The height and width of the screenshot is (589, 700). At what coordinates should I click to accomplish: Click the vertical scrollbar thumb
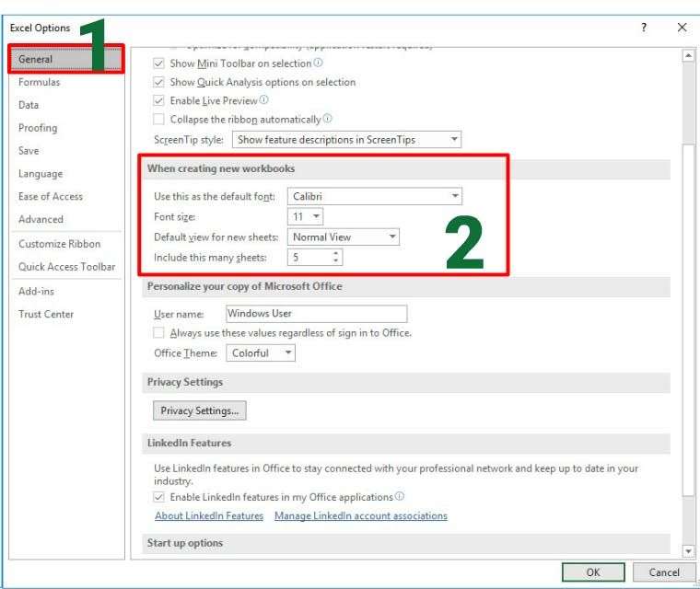[688, 319]
